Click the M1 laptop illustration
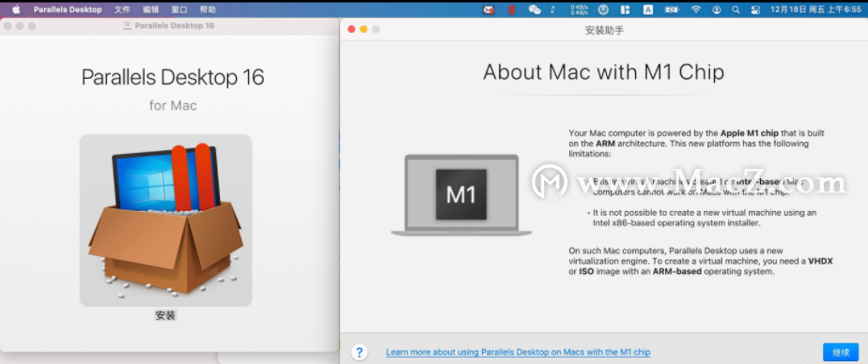The height and width of the screenshot is (364, 868). coord(461,195)
